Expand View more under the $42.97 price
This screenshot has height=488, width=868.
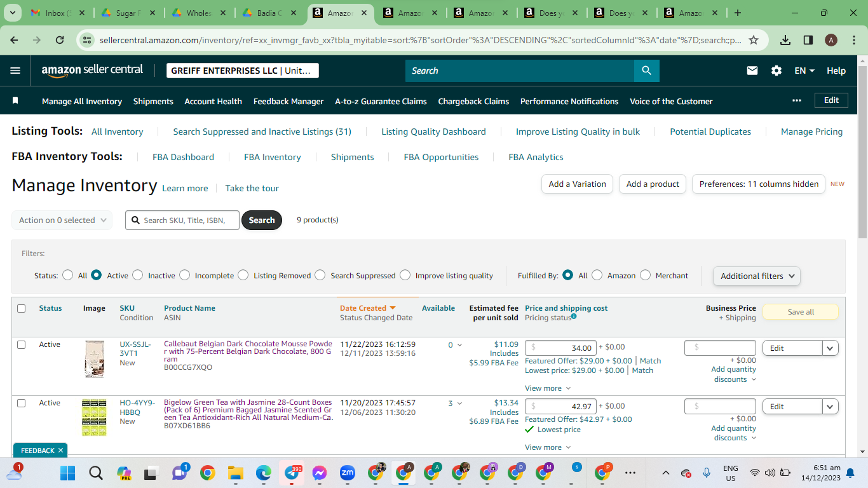tap(548, 447)
